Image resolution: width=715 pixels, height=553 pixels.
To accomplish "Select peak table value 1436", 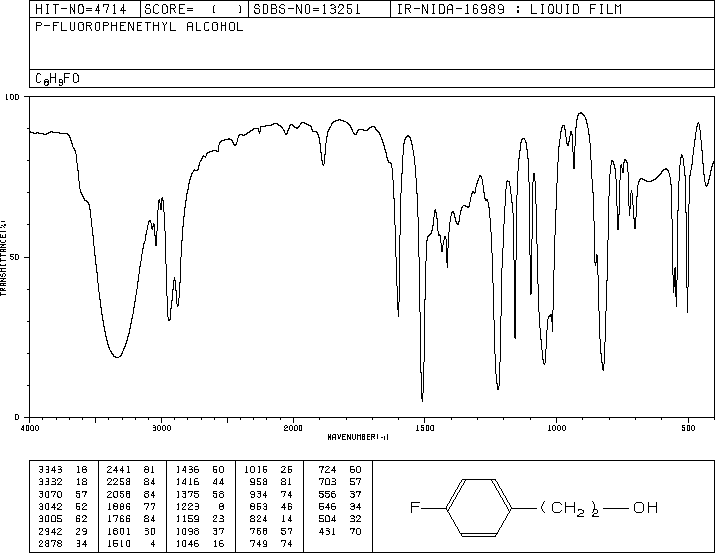I will pos(187,470).
